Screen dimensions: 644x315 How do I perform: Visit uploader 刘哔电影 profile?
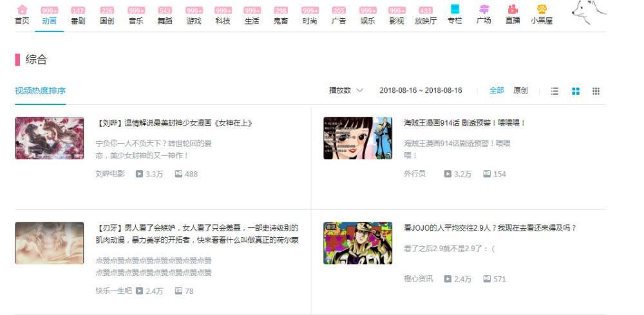point(110,174)
